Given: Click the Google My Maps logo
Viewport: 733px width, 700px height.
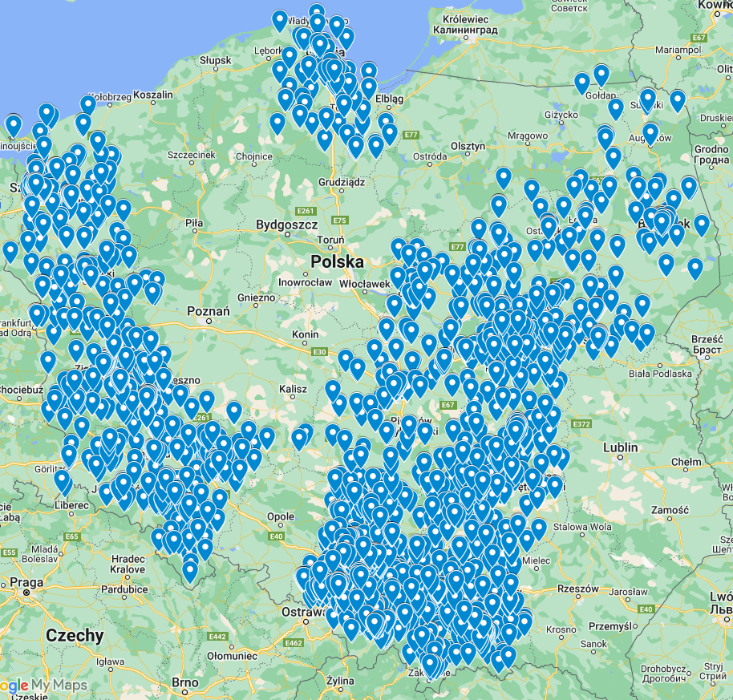Looking at the screenshot, I should pos(44,686).
